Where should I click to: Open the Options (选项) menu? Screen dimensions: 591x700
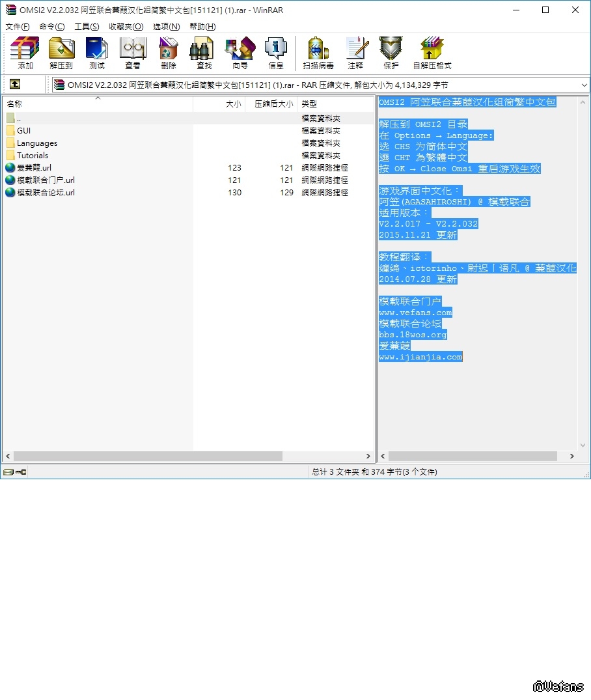[166, 27]
